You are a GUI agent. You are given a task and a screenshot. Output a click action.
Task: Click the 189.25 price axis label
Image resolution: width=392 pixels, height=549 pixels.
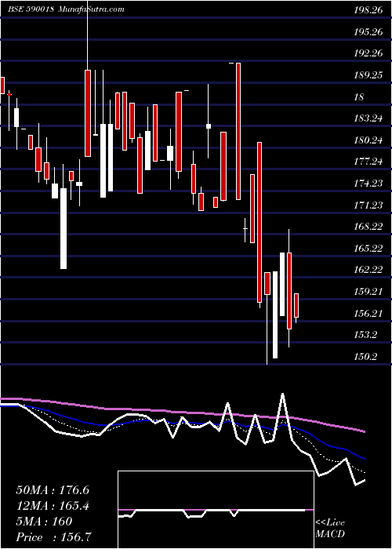pyautogui.click(x=368, y=75)
